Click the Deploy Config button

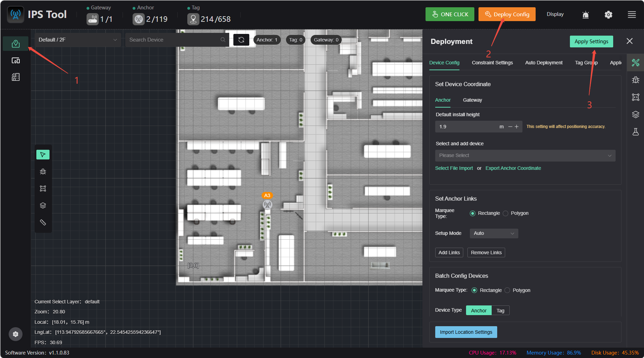click(507, 14)
